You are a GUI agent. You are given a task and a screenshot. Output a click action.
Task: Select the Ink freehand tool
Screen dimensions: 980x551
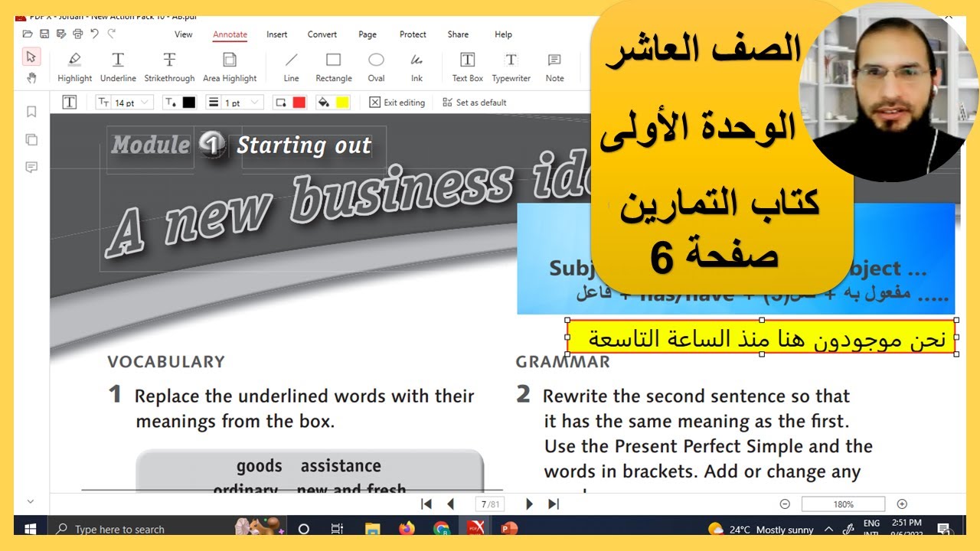point(416,67)
